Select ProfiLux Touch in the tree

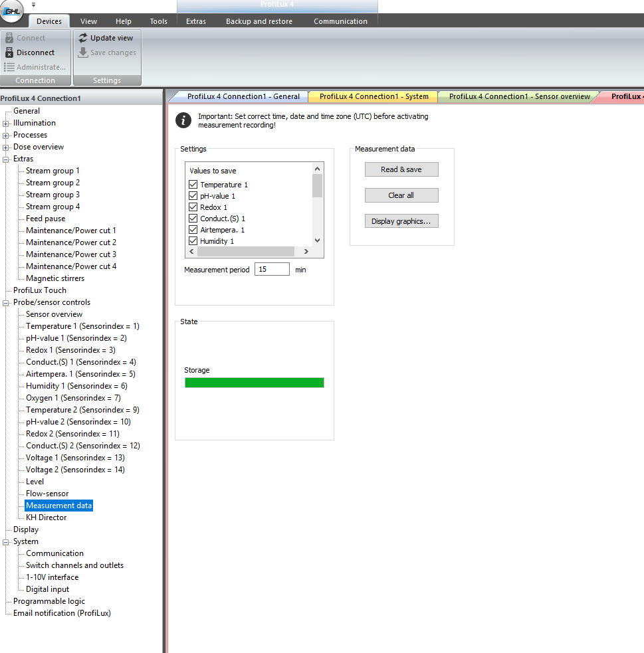[40, 290]
